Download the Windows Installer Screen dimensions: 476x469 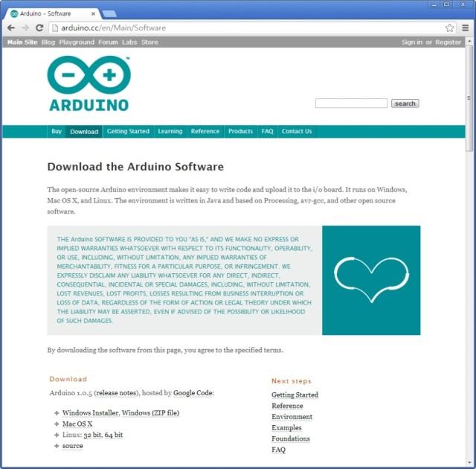90,413
